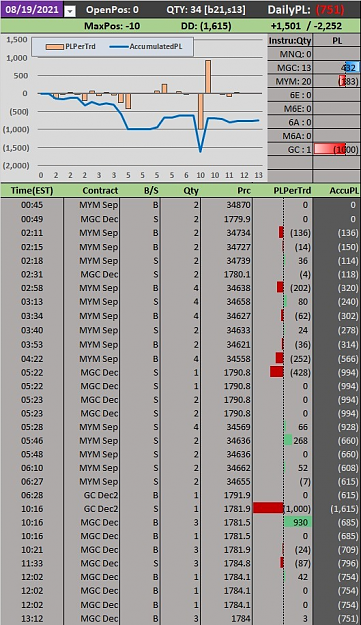
Task: Click the Time(EST) column header
Action: (x=32, y=191)
